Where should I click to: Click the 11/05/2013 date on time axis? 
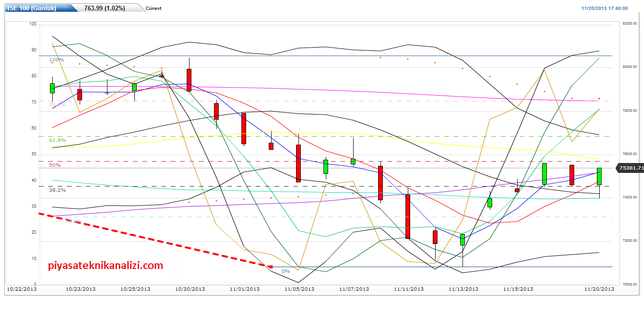299,289
